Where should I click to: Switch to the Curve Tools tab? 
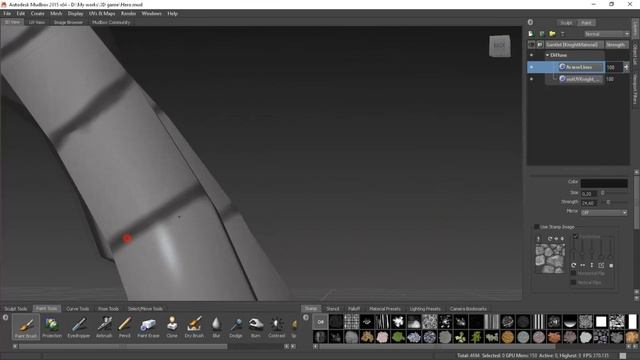pyautogui.click(x=77, y=309)
